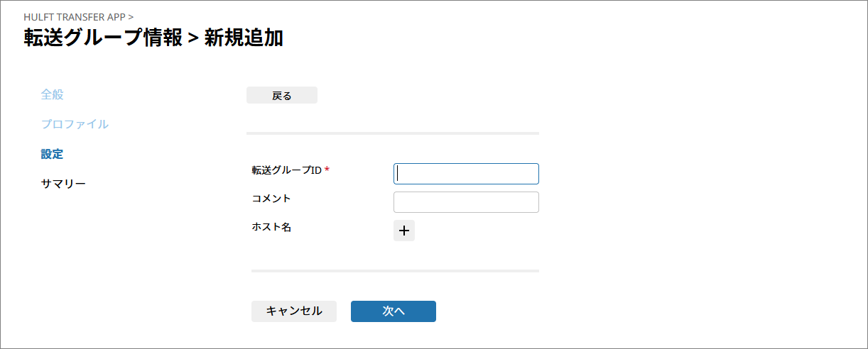Click the キャンセル button
Viewport: 868px width, 349px height.
294,311
